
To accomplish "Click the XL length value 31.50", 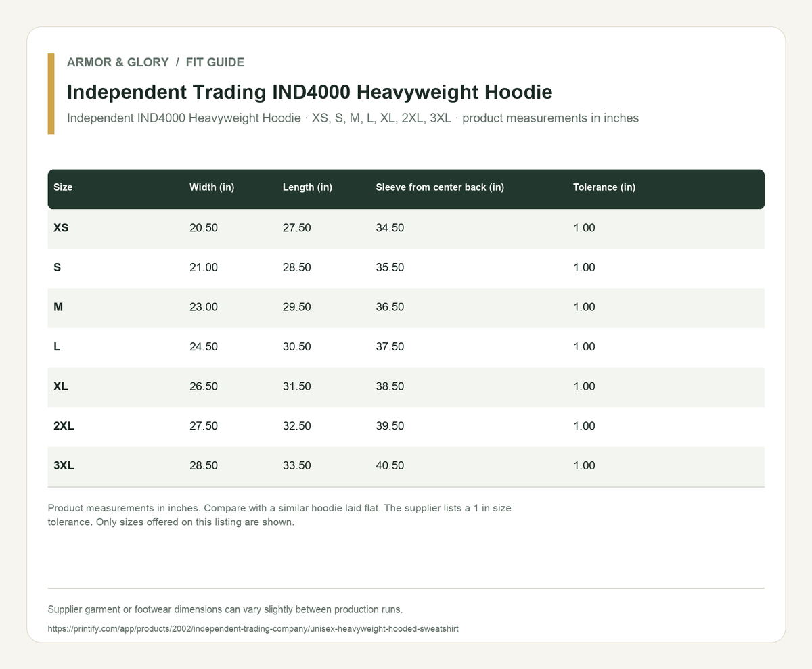I will click(x=297, y=386).
